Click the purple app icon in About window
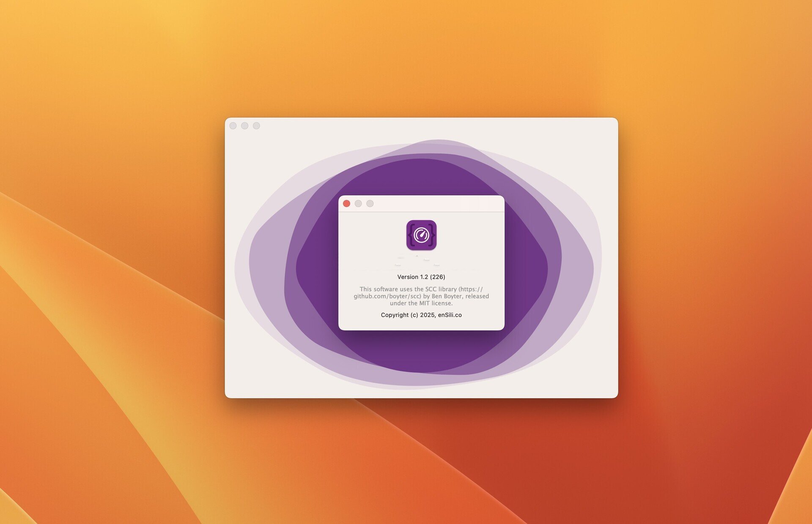 (x=421, y=235)
